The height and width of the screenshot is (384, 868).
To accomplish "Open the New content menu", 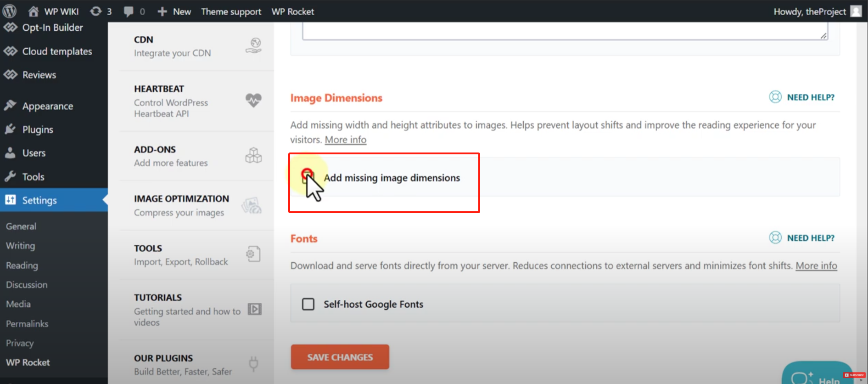I will tap(174, 11).
